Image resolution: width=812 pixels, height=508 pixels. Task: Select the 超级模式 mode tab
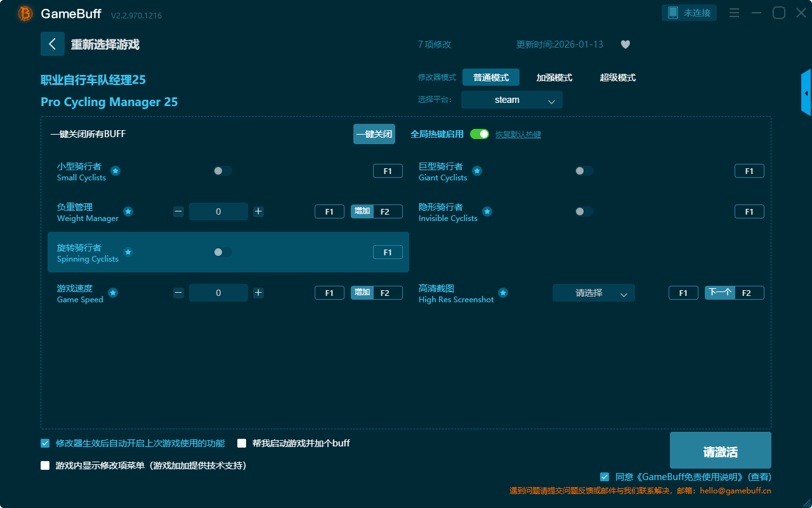pyautogui.click(x=617, y=77)
